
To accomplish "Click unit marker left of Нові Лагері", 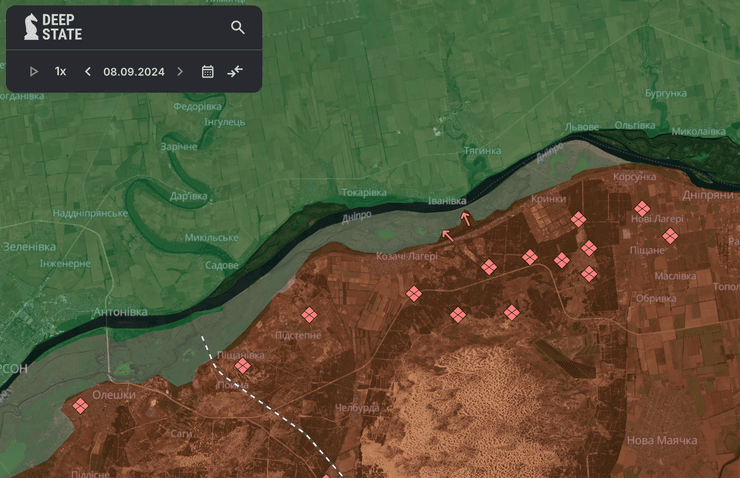I will pyautogui.click(x=641, y=209).
